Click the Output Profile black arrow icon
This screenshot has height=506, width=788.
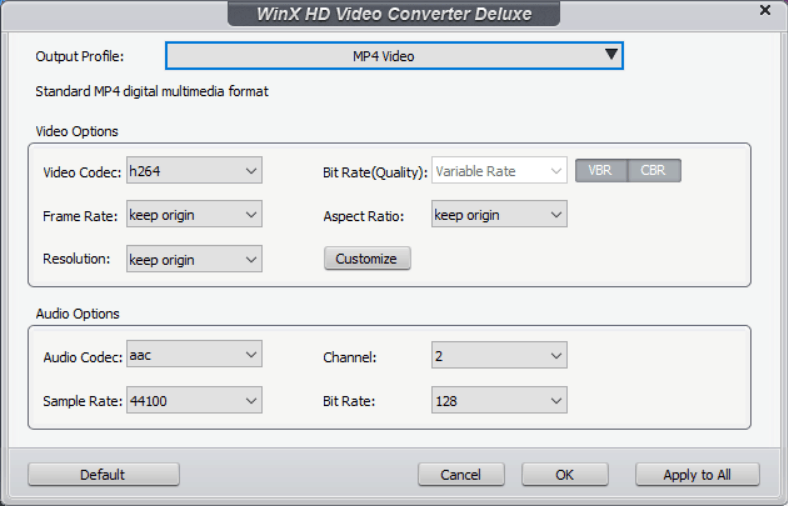tap(611, 55)
